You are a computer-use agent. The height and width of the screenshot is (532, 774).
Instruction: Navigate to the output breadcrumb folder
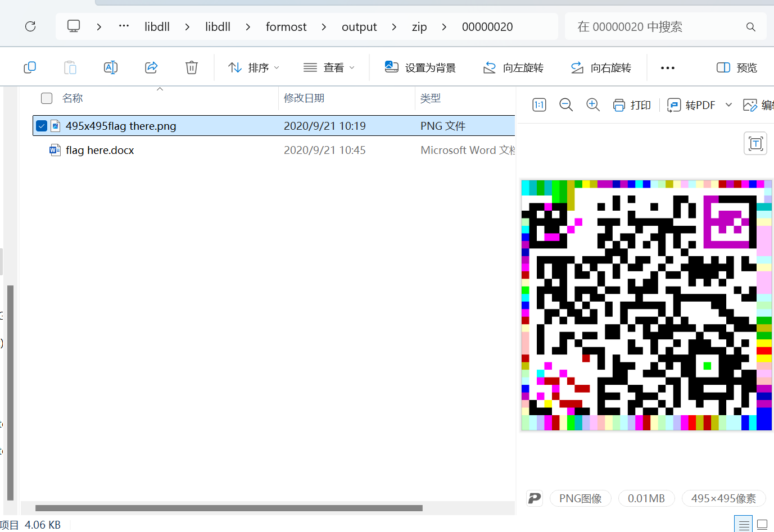click(x=359, y=26)
